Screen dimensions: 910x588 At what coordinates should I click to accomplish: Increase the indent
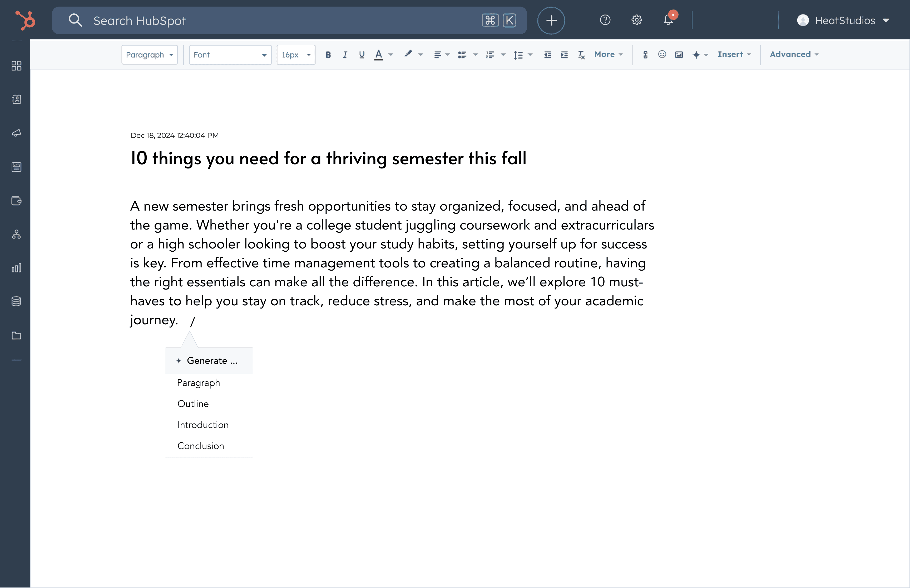[x=565, y=54]
